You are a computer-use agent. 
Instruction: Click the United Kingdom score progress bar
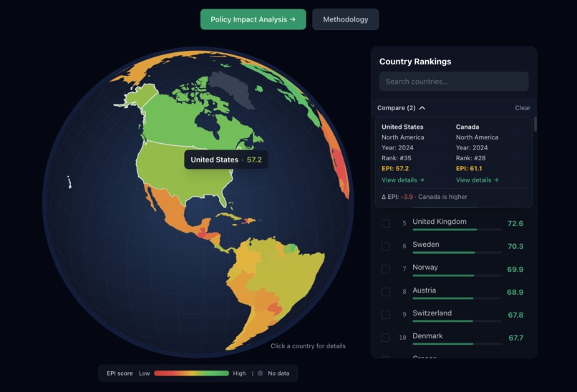tap(457, 230)
